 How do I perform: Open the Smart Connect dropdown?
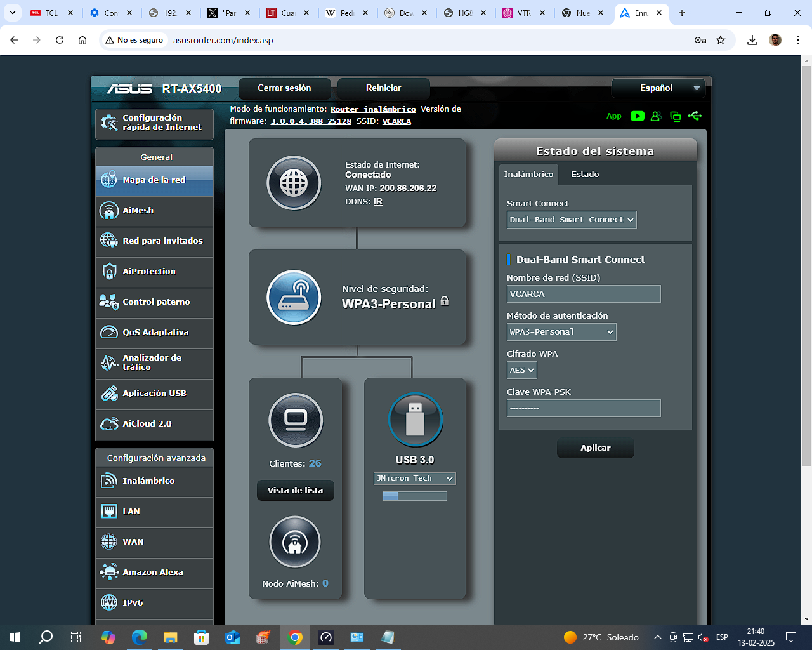(x=572, y=220)
